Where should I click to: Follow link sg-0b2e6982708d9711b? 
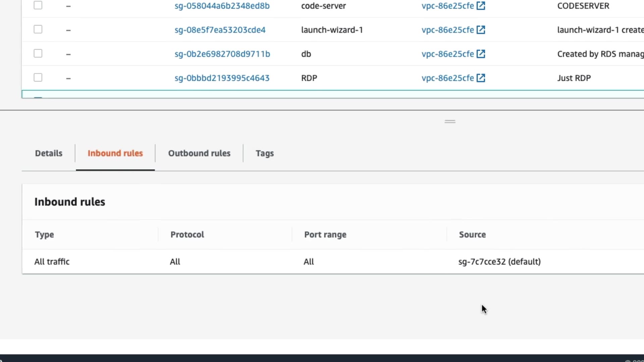222,54
